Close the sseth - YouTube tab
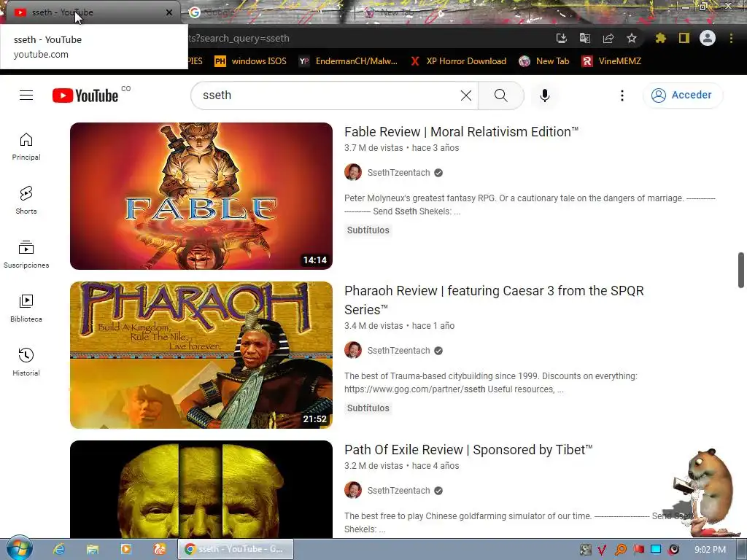Screen dimensions: 747x560 click(169, 12)
